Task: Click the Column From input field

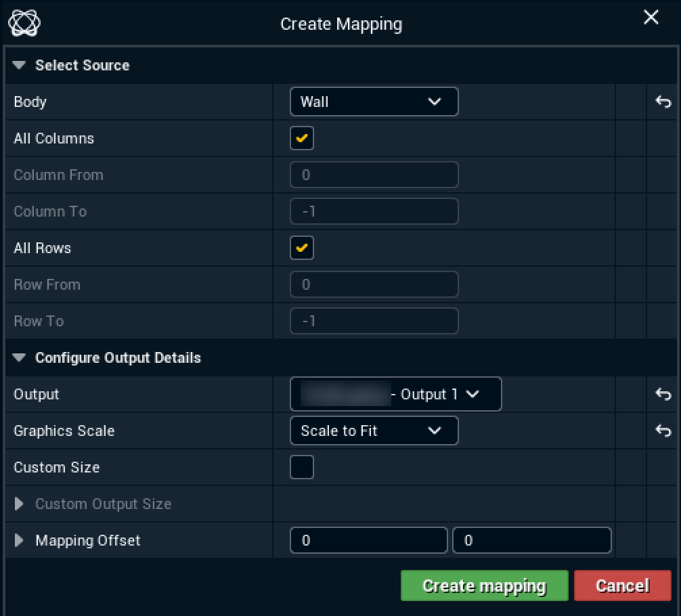Action: (374, 175)
